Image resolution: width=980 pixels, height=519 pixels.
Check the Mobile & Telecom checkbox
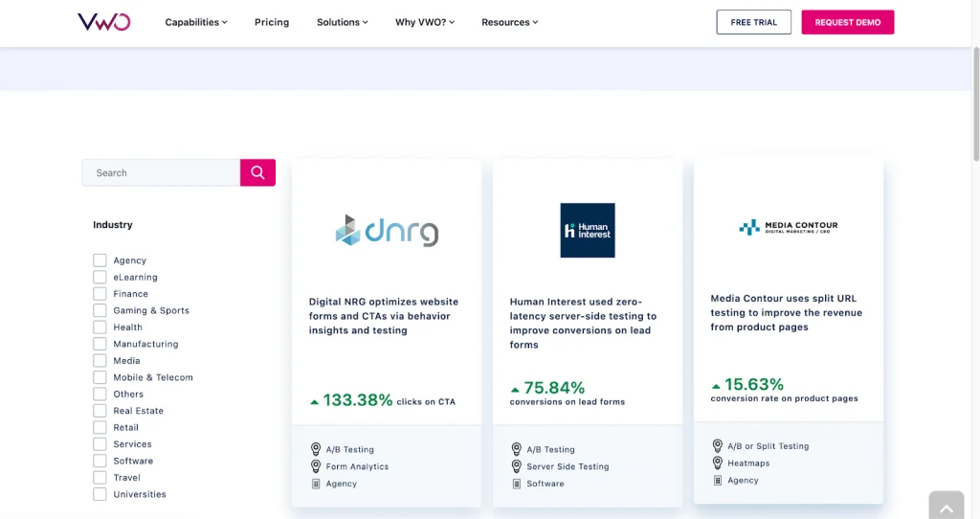coord(100,377)
